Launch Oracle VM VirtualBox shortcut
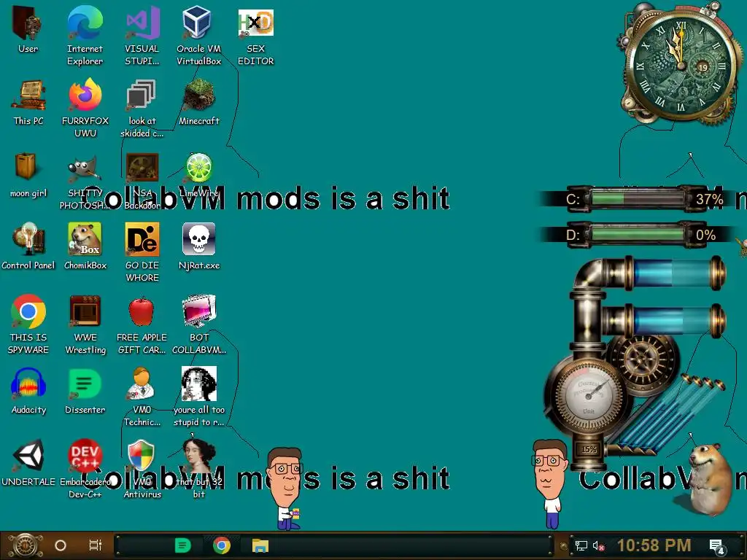Viewport: 747px width, 560px height. pyautogui.click(x=198, y=36)
